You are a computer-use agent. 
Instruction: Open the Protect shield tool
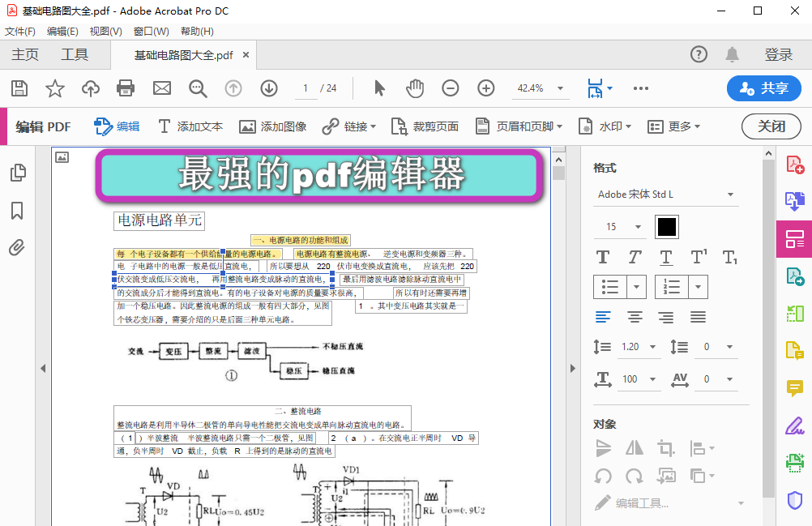pos(794,500)
